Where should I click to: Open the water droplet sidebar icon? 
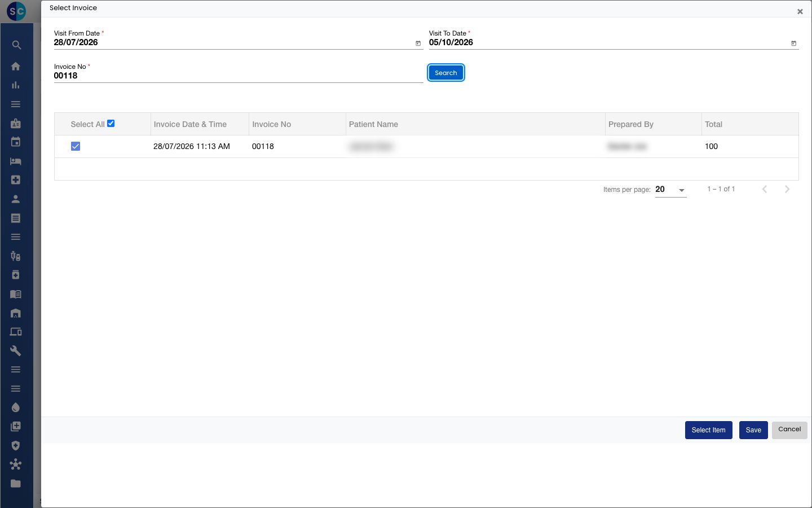click(x=16, y=408)
